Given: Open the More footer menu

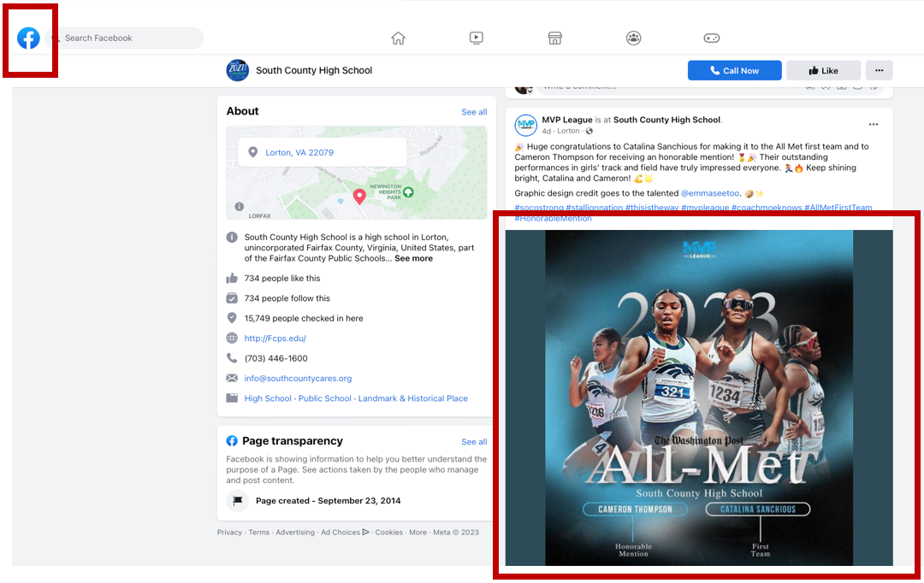Looking at the screenshot, I should pos(418,533).
